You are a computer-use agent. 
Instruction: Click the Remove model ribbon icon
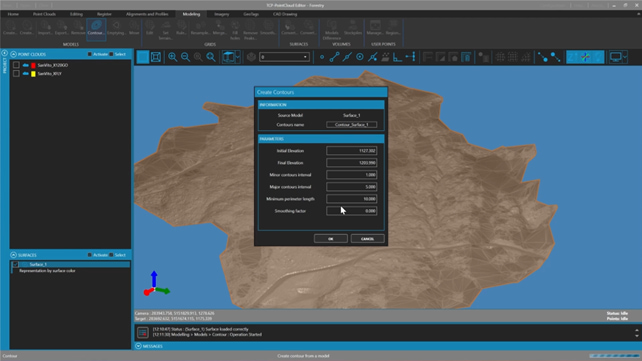pyautogui.click(x=78, y=28)
